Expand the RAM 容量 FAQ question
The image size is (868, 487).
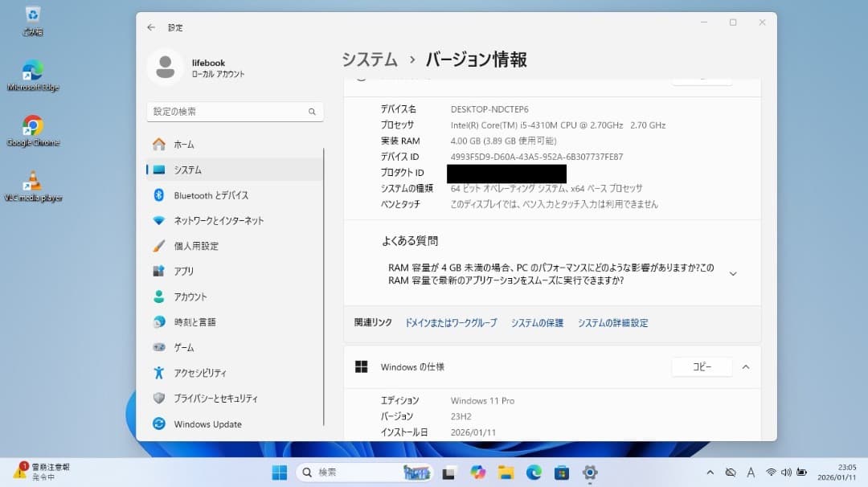(x=732, y=273)
